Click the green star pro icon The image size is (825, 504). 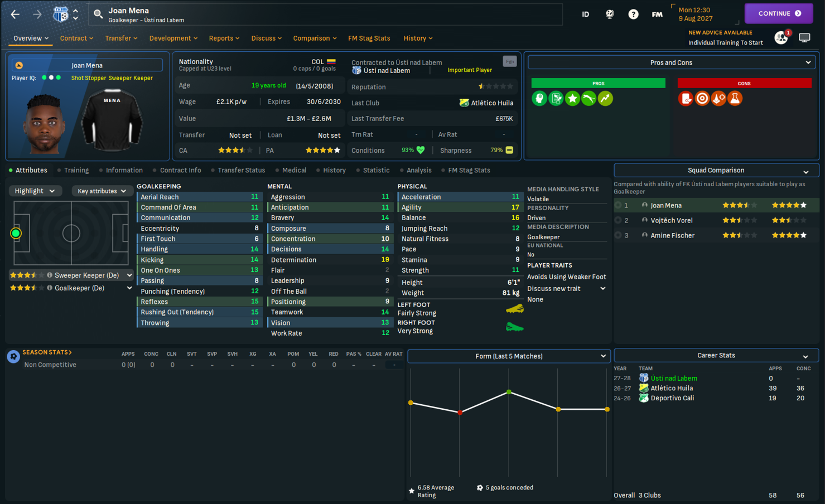click(x=572, y=99)
